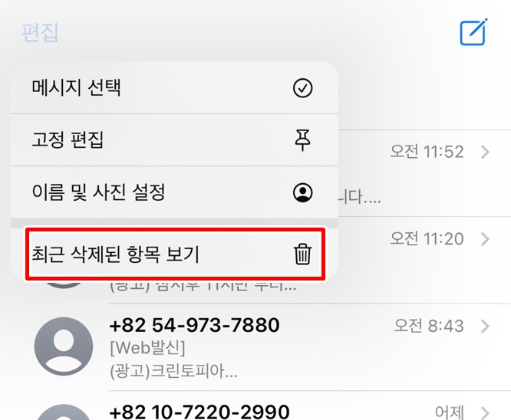Tap the avatar for +82 54-973-7880

coord(64,346)
